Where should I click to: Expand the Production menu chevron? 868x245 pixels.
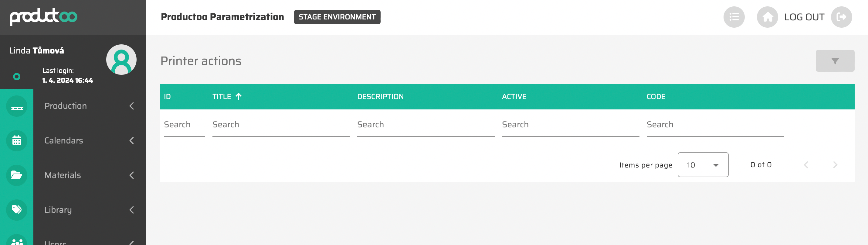[132, 106]
